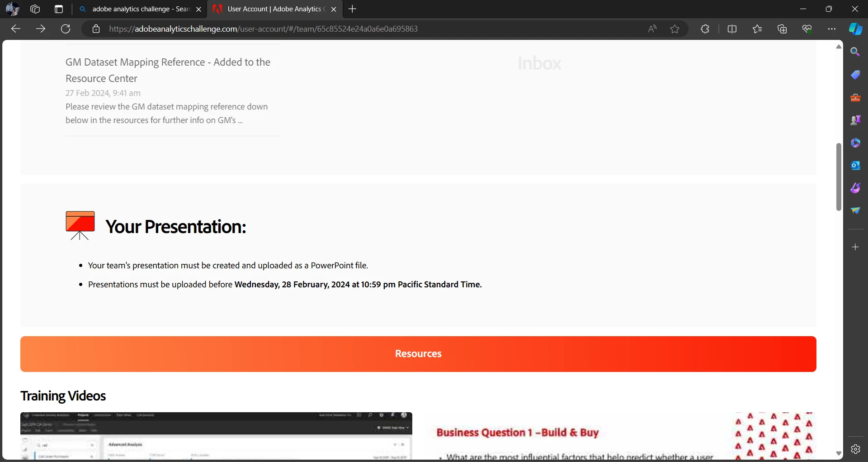868x462 pixels.
Task: Click the Training Videos heading
Action: (x=63, y=396)
